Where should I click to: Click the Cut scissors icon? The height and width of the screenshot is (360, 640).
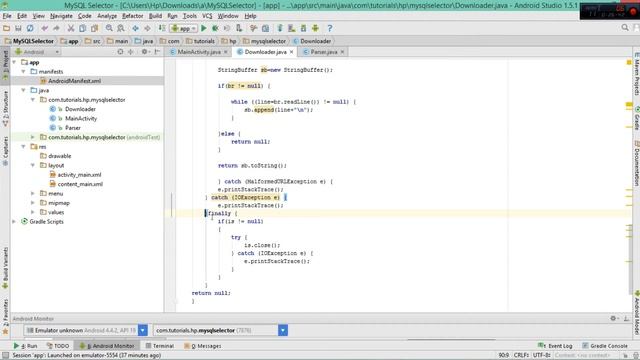pos(71,28)
